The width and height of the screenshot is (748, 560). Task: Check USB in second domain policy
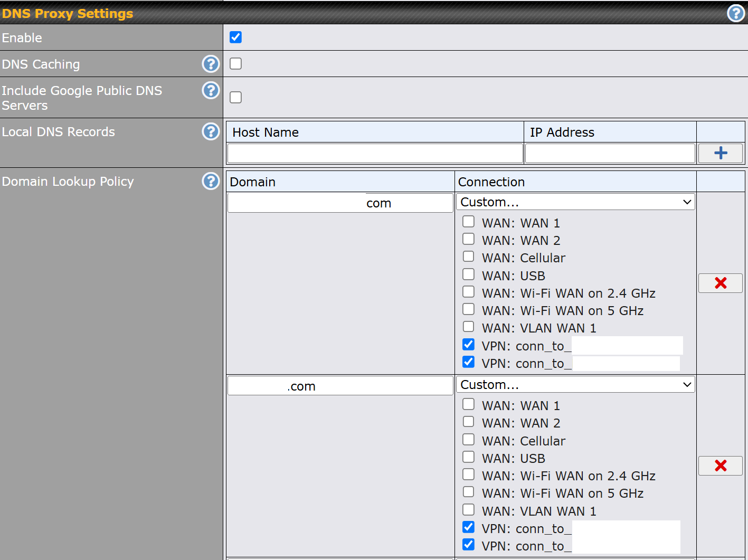coord(468,457)
